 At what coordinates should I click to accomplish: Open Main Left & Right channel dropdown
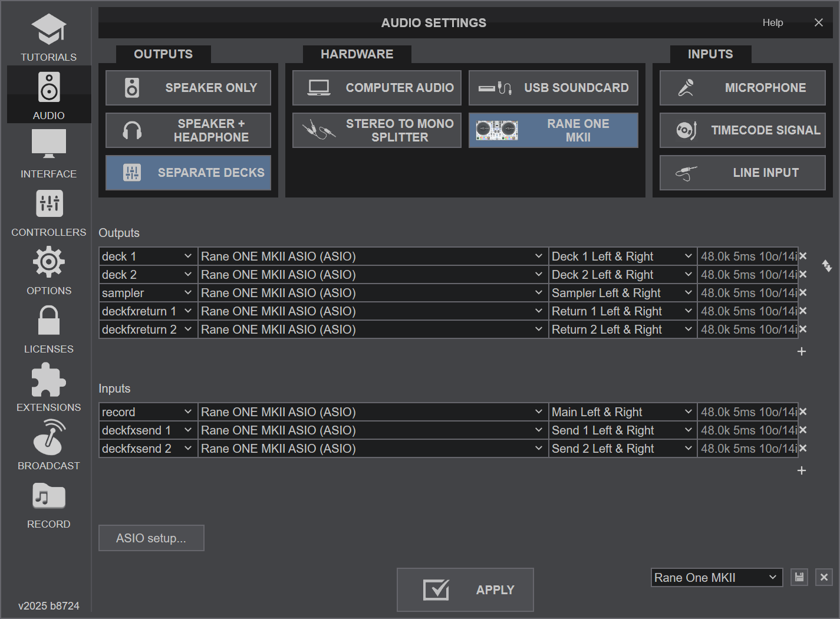622,412
